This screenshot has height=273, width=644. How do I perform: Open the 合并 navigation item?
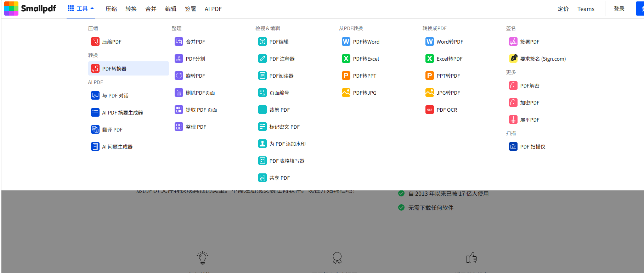(151, 9)
